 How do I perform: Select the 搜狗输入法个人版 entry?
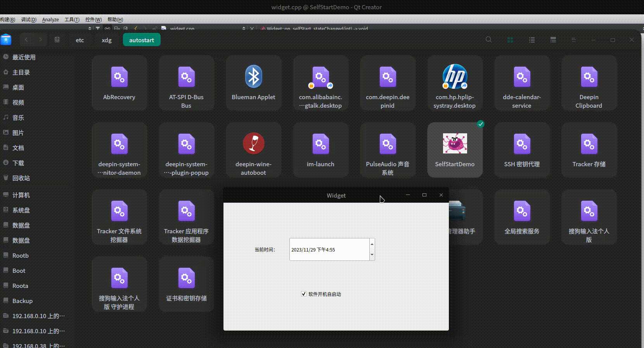pos(589,217)
